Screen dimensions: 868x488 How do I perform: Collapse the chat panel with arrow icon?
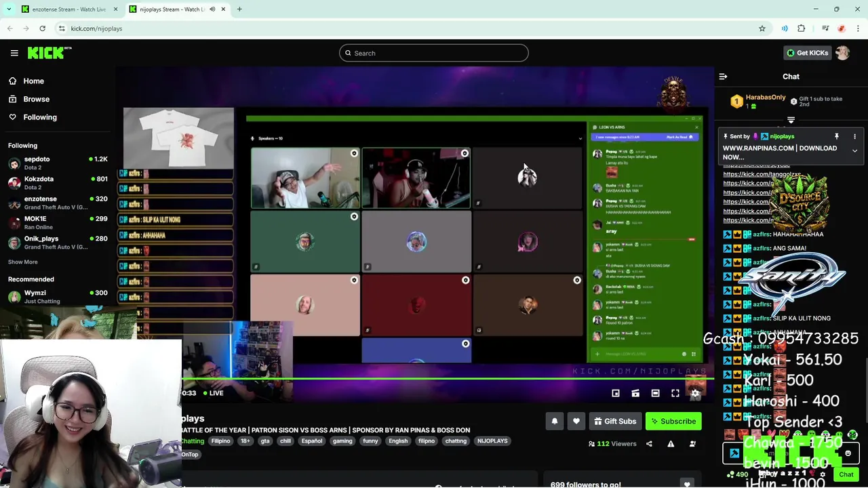point(723,77)
